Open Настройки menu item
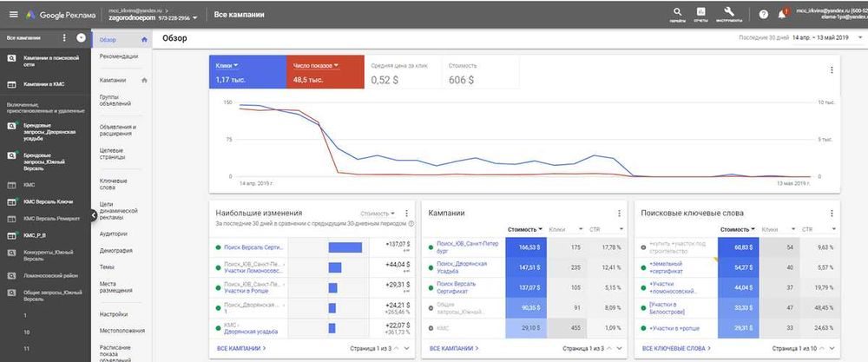Viewport: 868px width, 362px height. [x=114, y=314]
